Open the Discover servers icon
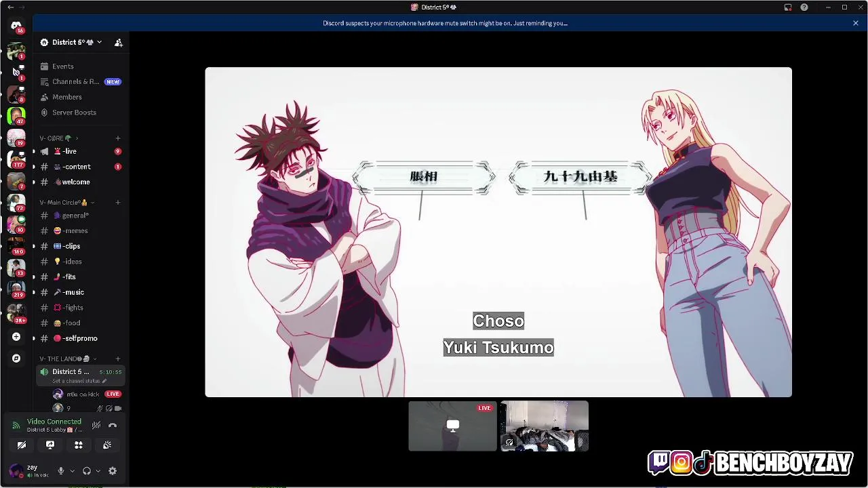Image resolution: width=868 pixels, height=488 pixels. pos(16,359)
